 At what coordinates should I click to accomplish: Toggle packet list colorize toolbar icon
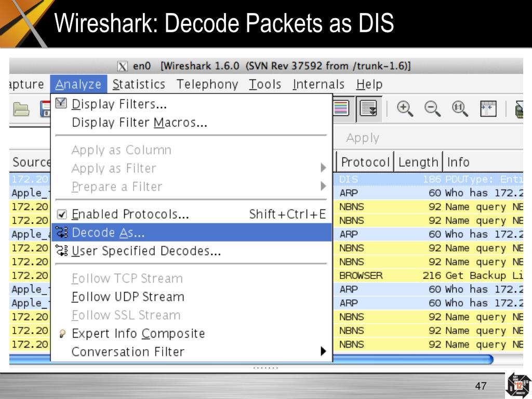tap(341, 109)
